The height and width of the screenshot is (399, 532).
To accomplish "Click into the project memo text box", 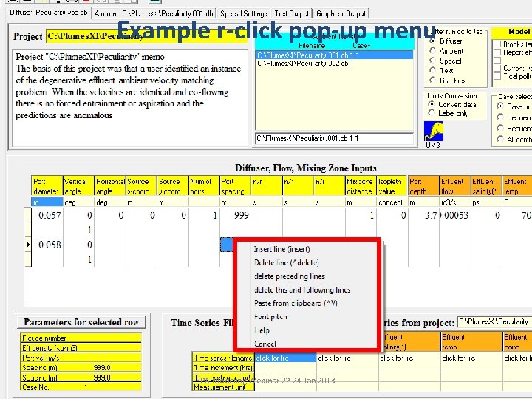I will tap(130, 98).
